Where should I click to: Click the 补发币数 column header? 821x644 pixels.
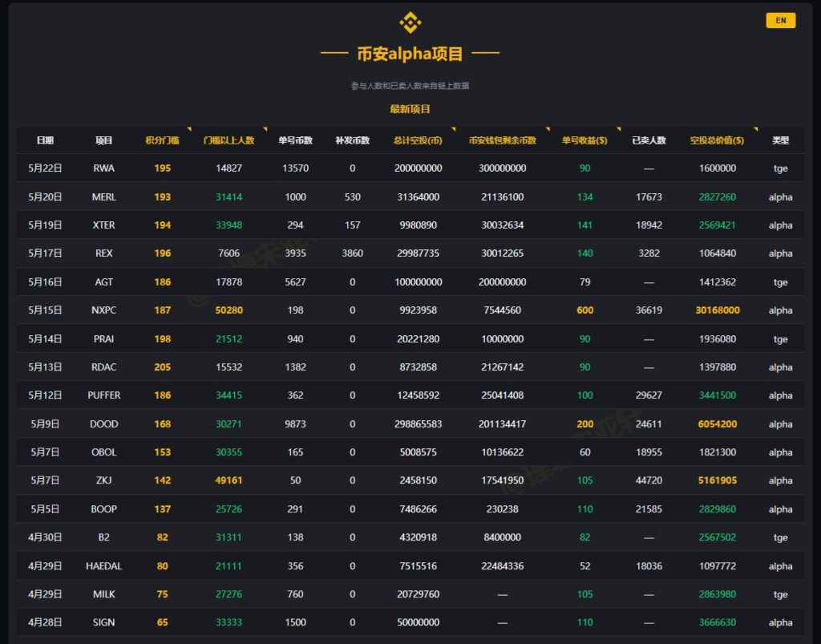click(x=353, y=140)
